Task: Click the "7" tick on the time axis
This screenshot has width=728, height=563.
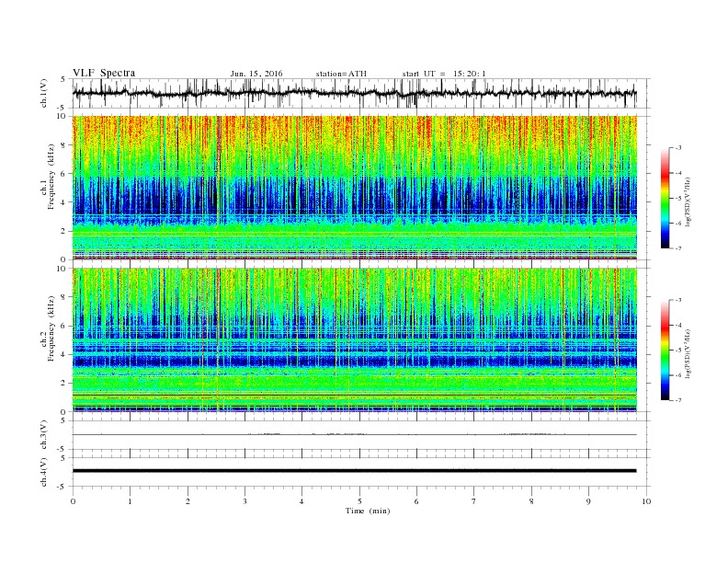Action: click(x=474, y=501)
